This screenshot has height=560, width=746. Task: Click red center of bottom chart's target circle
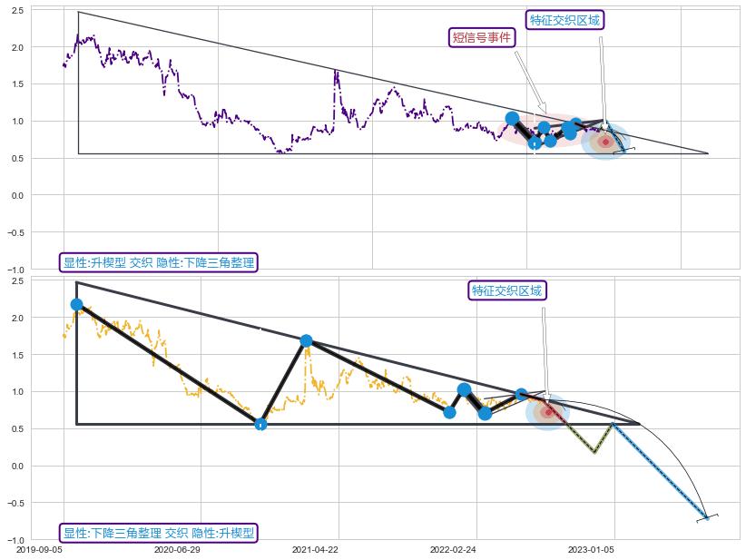547,412
